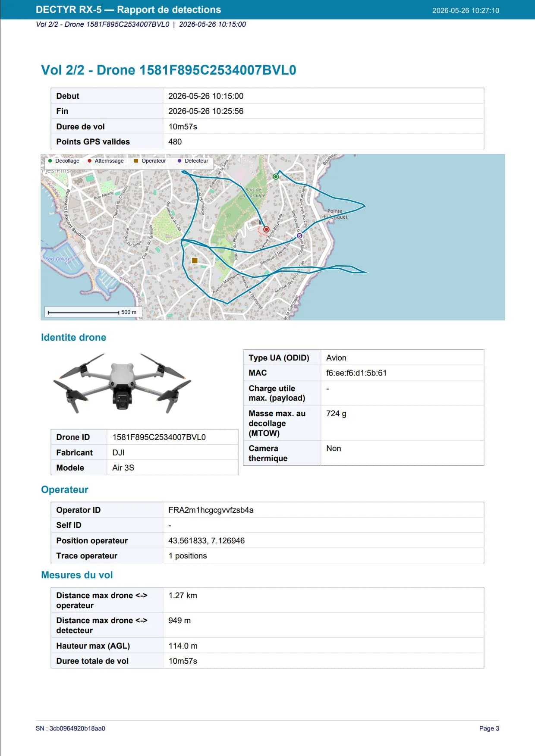Click the orange operator square on map

coord(195,260)
